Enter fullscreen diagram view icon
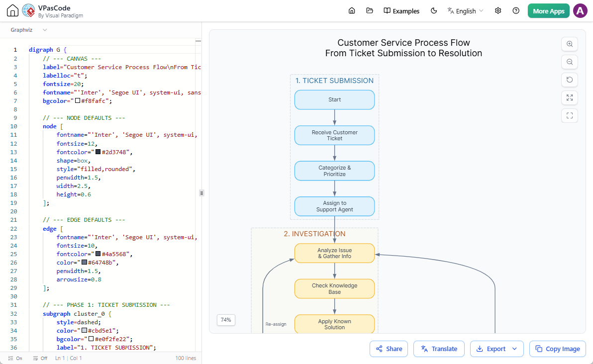593x364 pixels. click(570, 116)
